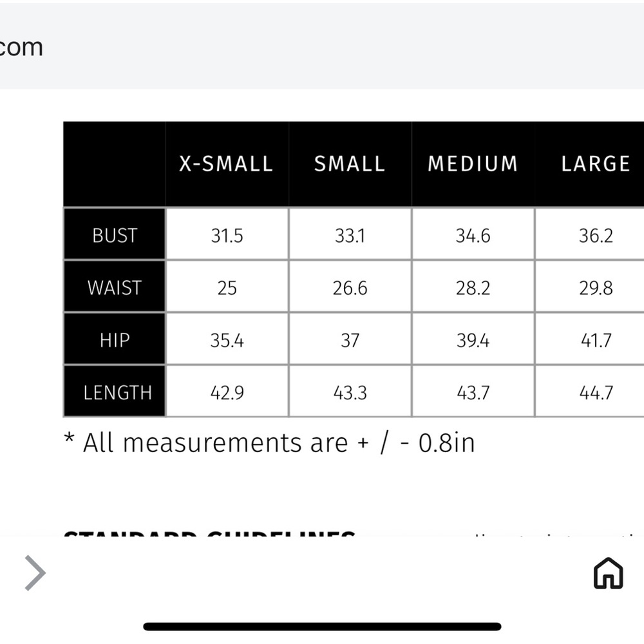Click the LENGTH row label

[x=117, y=392]
